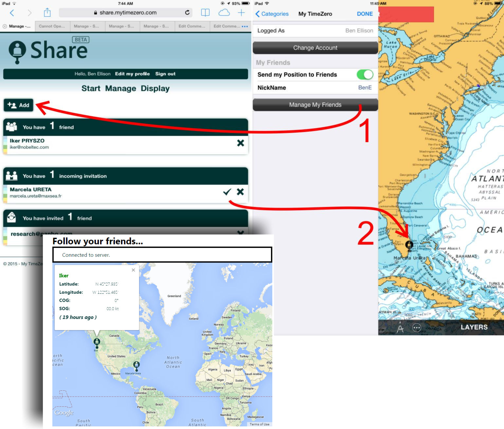Image resolution: width=504 pixels, height=429 pixels.
Task: Tap the Logged As Ben Ellison row
Action: 315,30
